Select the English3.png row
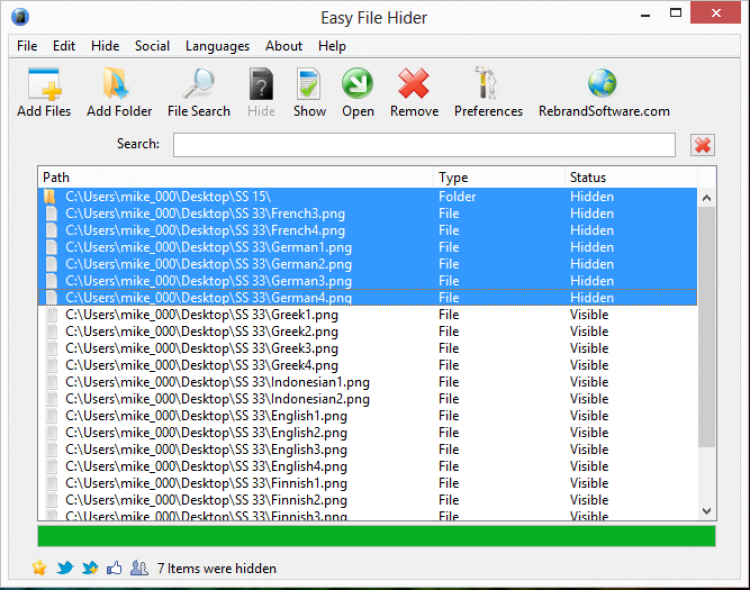The width and height of the screenshot is (750, 590). coord(367,449)
